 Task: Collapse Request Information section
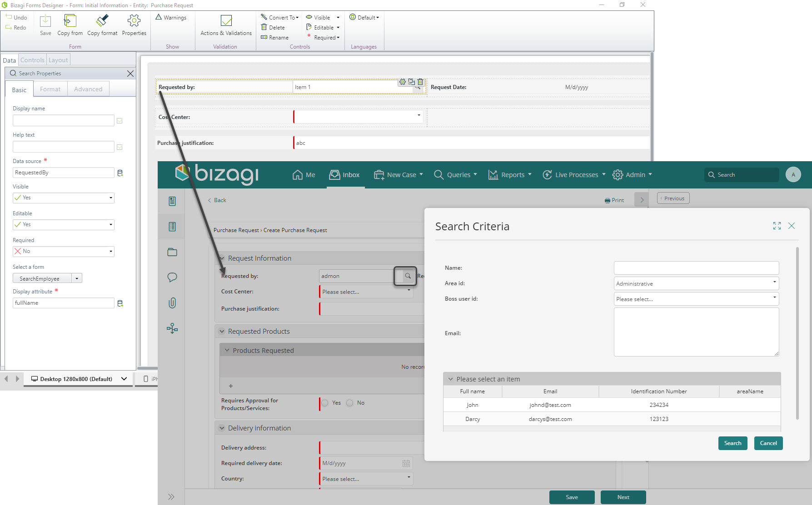[x=222, y=258]
